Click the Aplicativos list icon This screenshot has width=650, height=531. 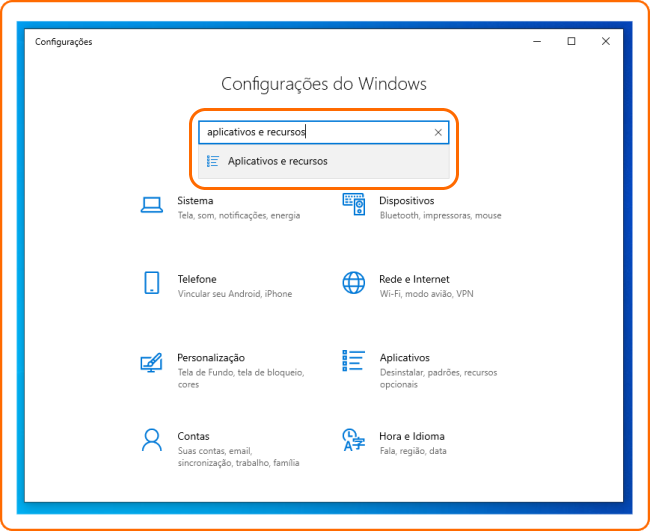[x=354, y=361]
